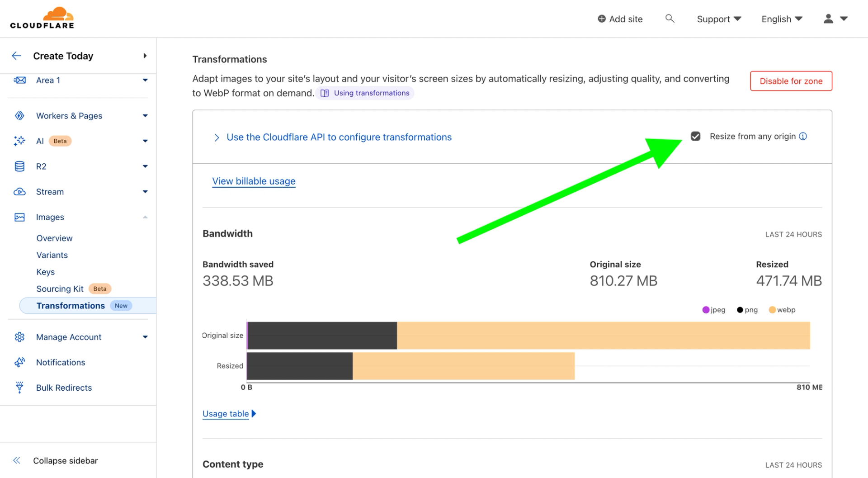
Task: Open the Support dropdown
Action: click(x=719, y=19)
